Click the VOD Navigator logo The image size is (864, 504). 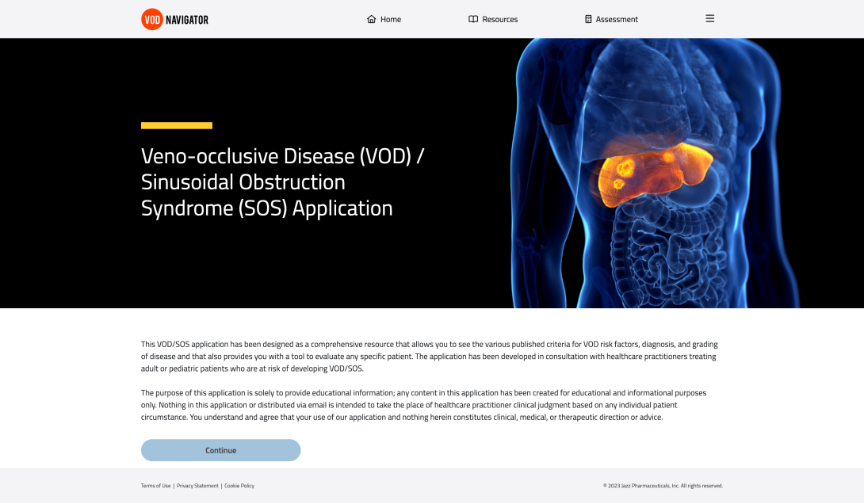[174, 19]
